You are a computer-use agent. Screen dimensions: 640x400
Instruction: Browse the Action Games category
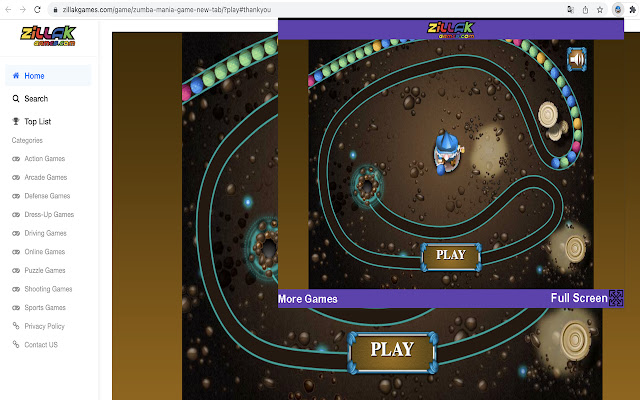pyautogui.click(x=44, y=159)
